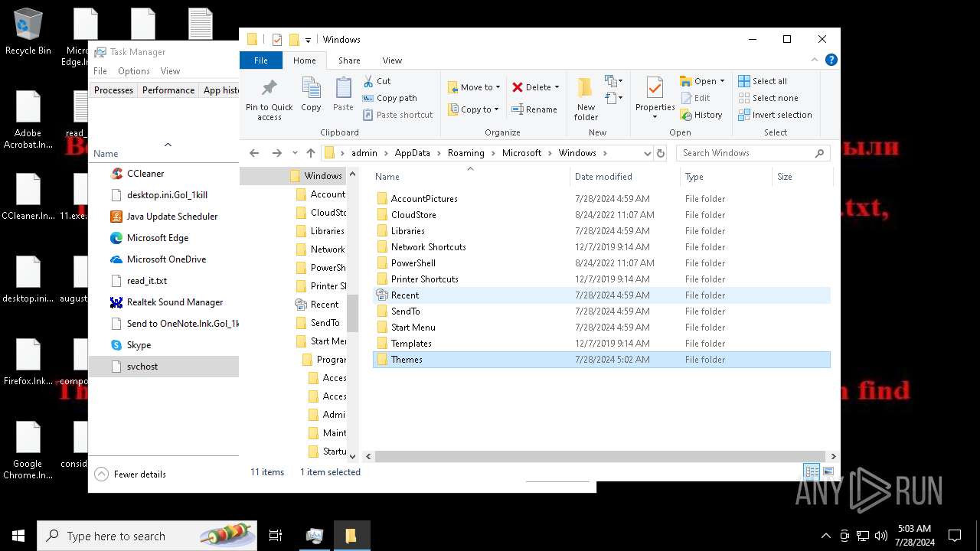The height and width of the screenshot is (551, 980).
Task: Open Explorer Help question mark icon
Action: pyautogui.click(x=831, y=60)
